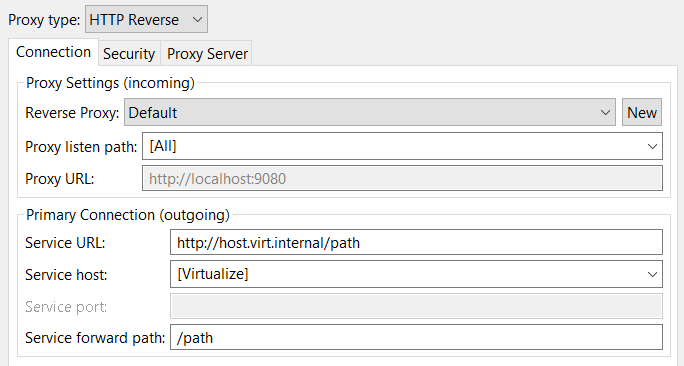Open the Reverse Proxy Default dropdown
This screenshot has height=366, width=684.
[369, 113]
